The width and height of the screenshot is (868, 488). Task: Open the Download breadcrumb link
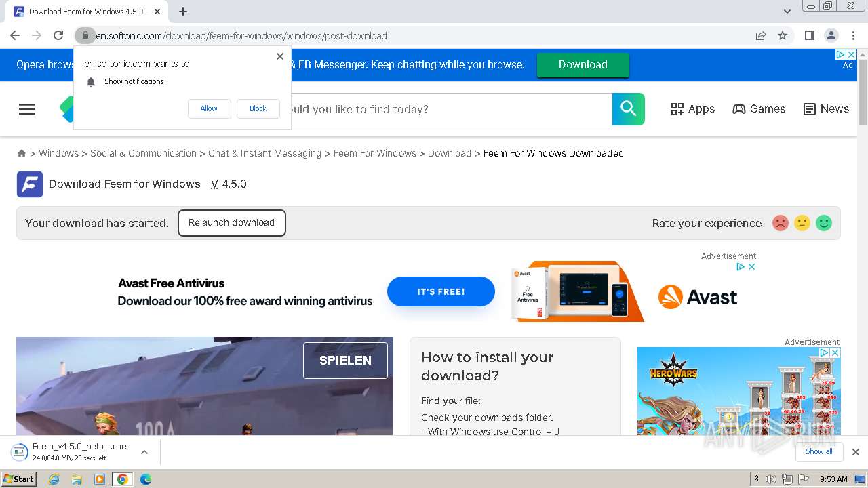(450, 153)
